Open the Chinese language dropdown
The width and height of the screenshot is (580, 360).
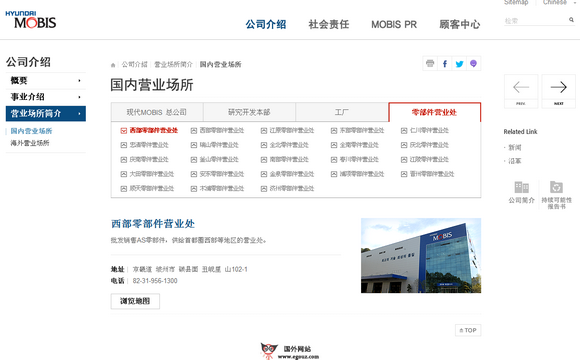click(558, 2)
